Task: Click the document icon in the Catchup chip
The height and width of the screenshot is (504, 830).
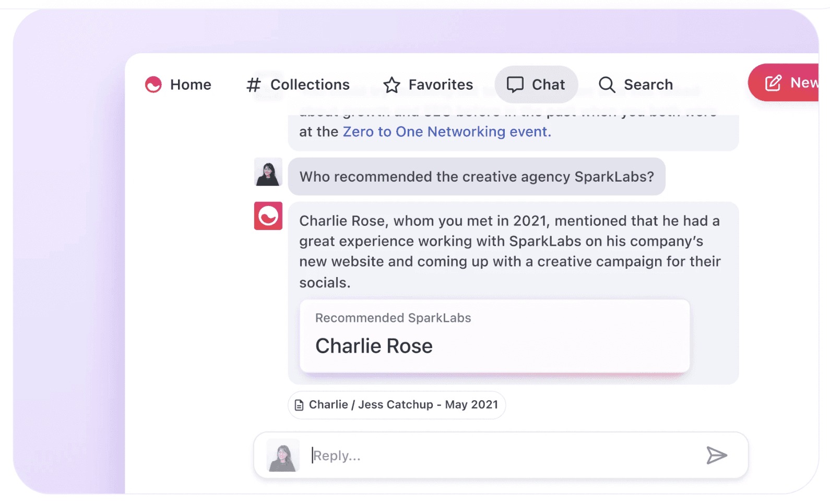Action: (x=299, y=405)
